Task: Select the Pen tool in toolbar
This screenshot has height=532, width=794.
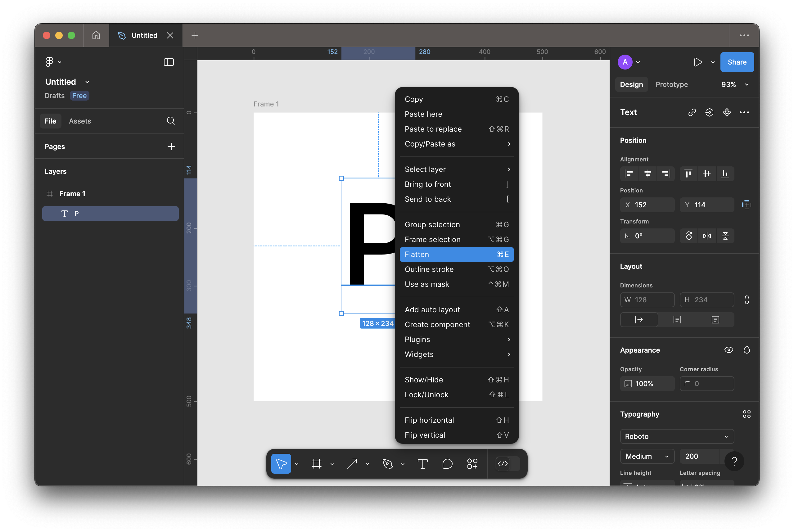Action: [x=387, y=463]
